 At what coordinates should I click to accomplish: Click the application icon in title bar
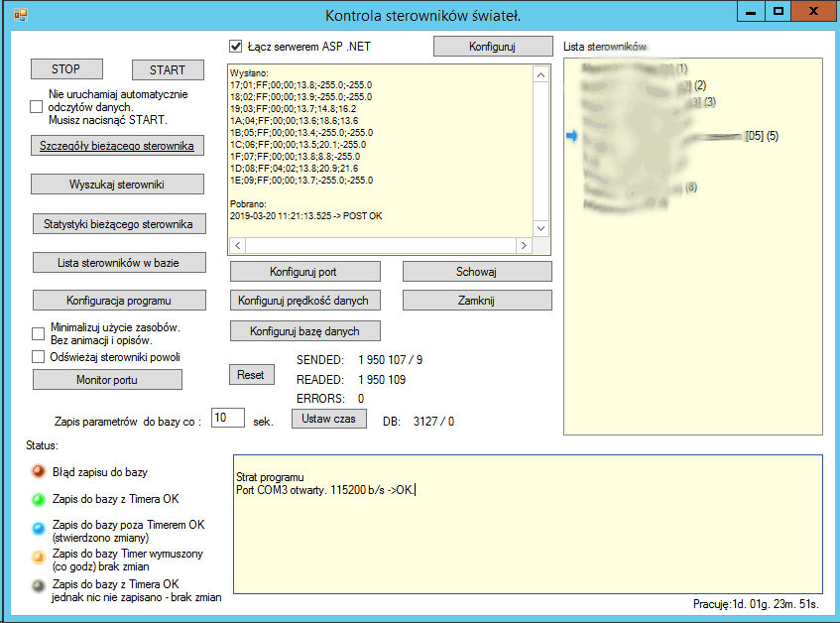pyautogui.click(x=19, y=15)
